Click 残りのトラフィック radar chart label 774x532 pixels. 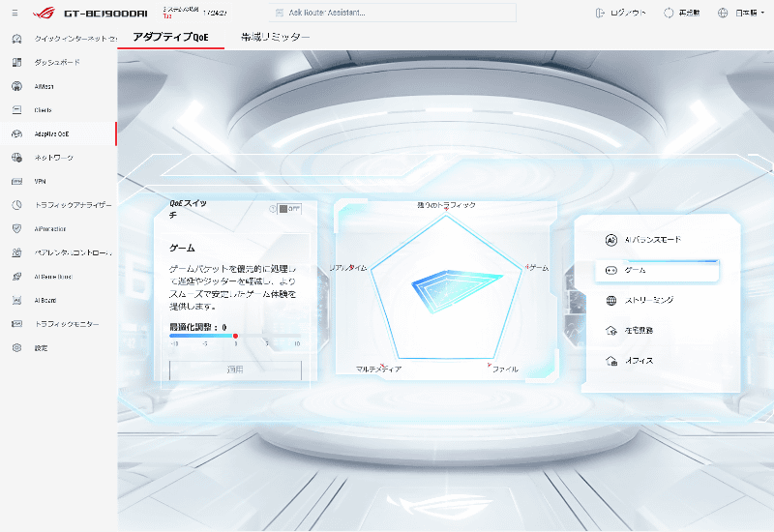tap(446, 205)
